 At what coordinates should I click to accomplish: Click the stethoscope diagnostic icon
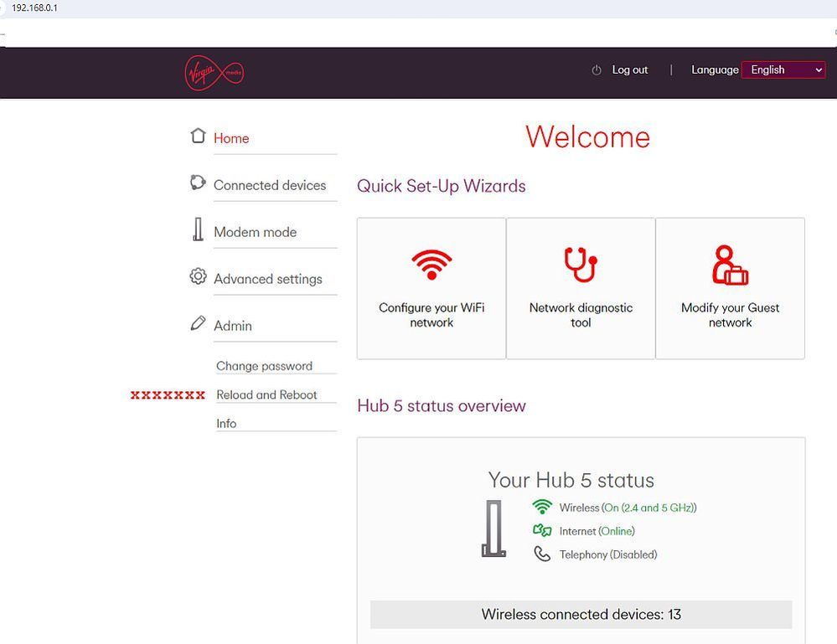click(581, 264)
